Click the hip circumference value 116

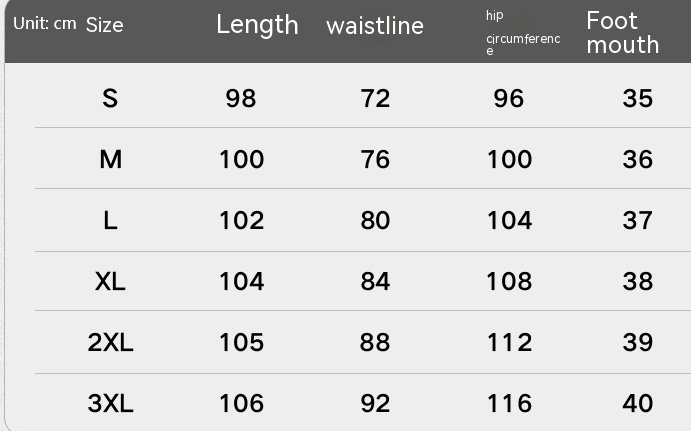tap(509, 404)
